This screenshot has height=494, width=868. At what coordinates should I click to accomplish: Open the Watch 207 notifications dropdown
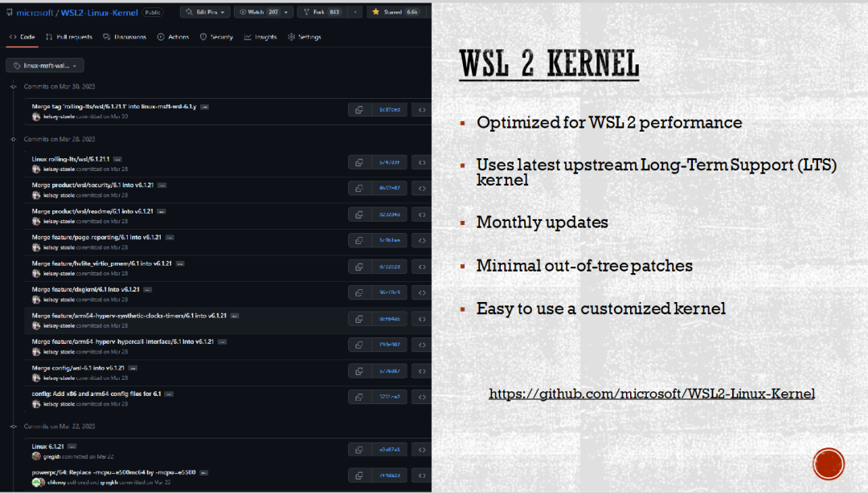pos(264,11)
